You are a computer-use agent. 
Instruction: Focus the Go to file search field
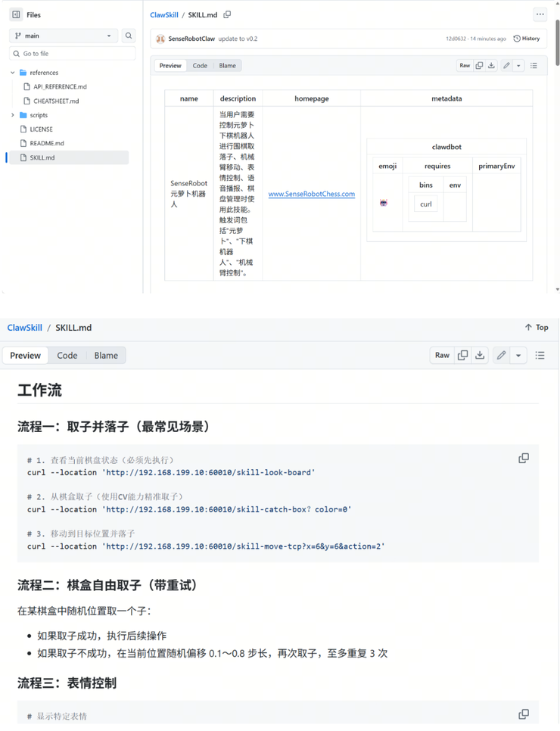click(x=73, y=54)
